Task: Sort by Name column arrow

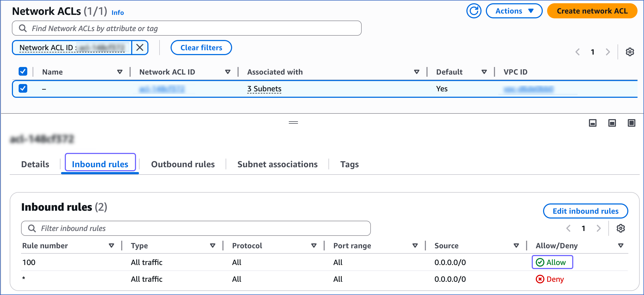Action: point(120,72)
